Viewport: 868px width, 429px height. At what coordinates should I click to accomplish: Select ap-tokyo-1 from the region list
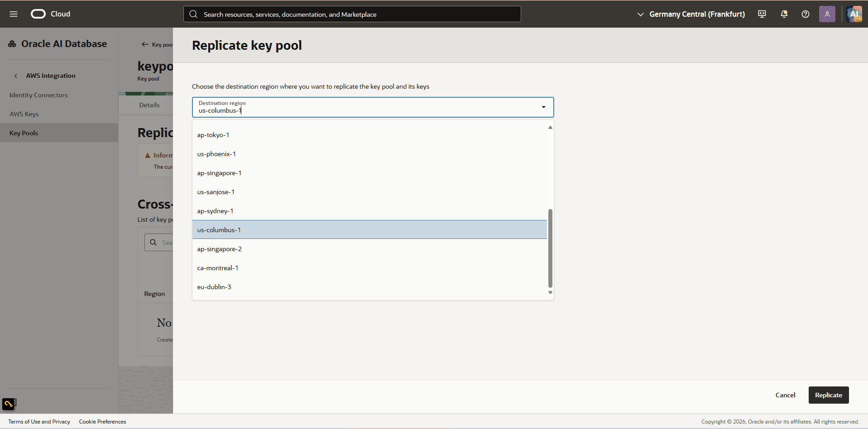pos(369,135)
